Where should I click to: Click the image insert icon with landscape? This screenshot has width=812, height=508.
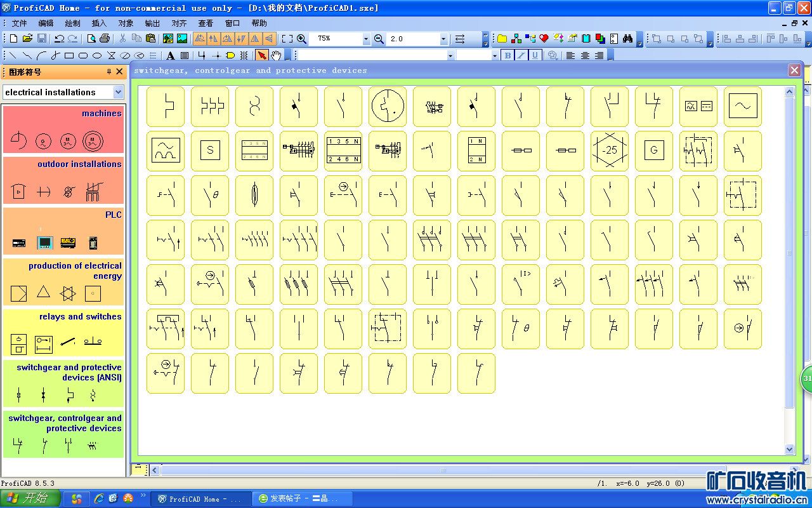[x=182, y=39]
